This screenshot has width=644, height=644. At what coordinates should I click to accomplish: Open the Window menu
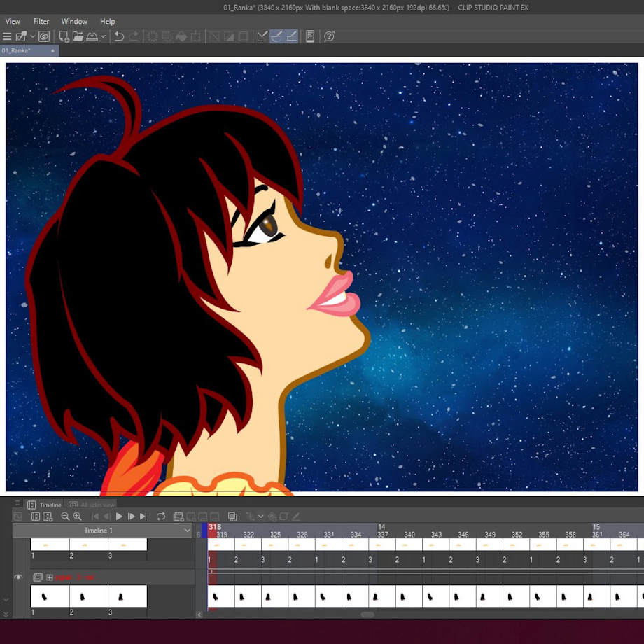coord(74,22)
